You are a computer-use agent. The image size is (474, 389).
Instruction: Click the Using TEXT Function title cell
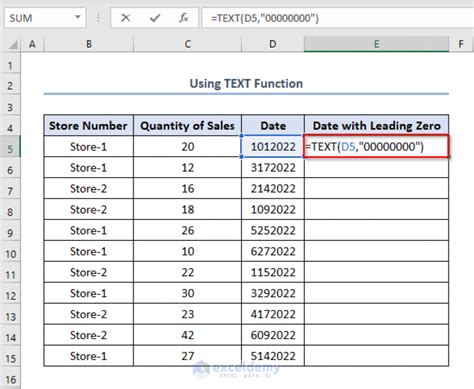(x=246, y=84)
